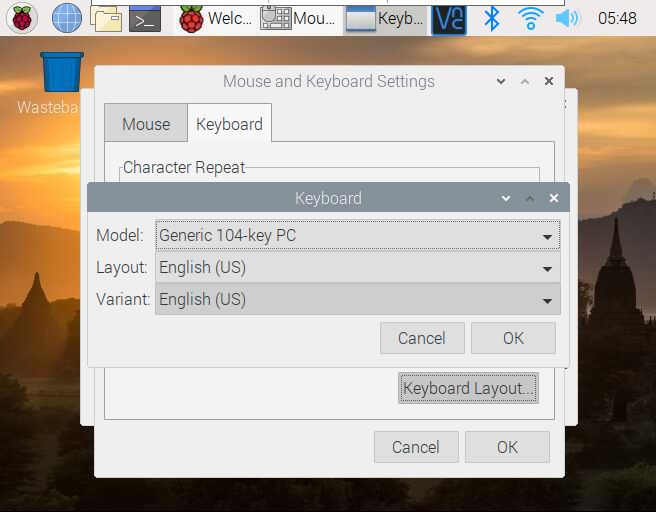Switch to the Mouse settings taskbar entry
Screen dimensions: 656x512
click(x=297, y=19)
